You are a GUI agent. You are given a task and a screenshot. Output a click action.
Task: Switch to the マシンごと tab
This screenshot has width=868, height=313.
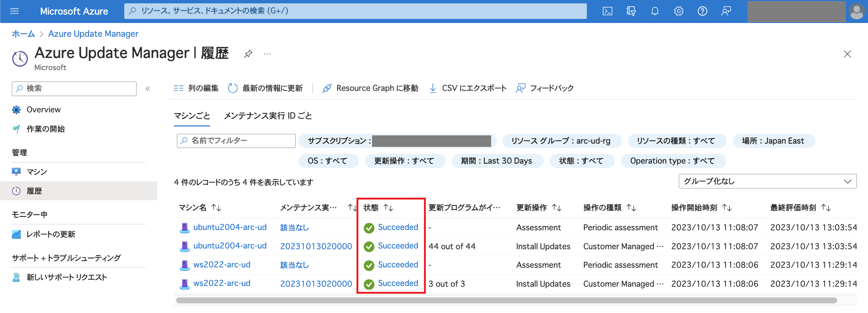pos(192,116)
